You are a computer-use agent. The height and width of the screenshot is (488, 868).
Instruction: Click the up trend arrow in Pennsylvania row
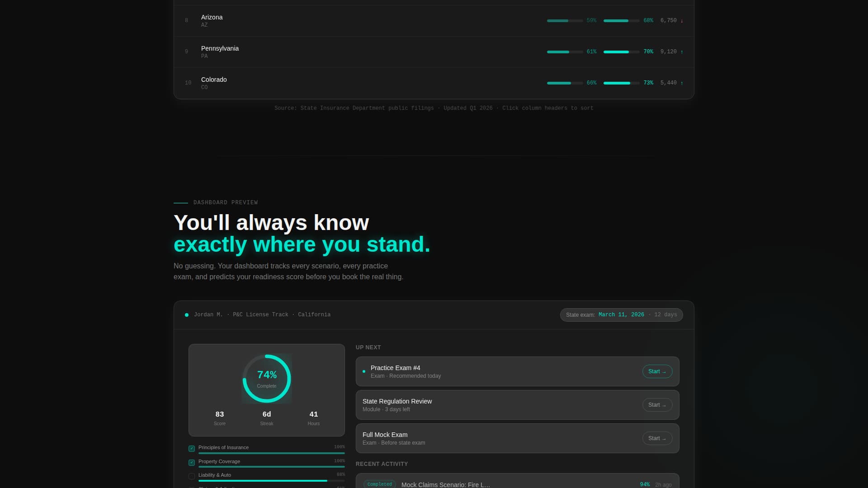682,52
